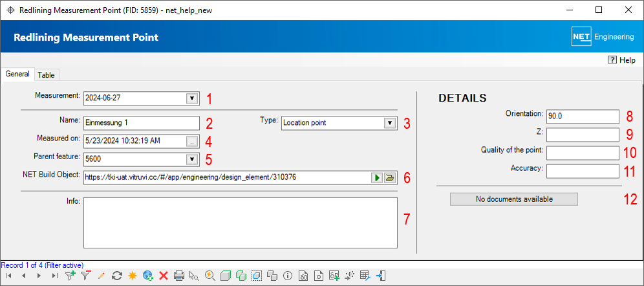Click the document with green plus icon
This screenshot has height=286, width=644.
click(x=334, y=276)
